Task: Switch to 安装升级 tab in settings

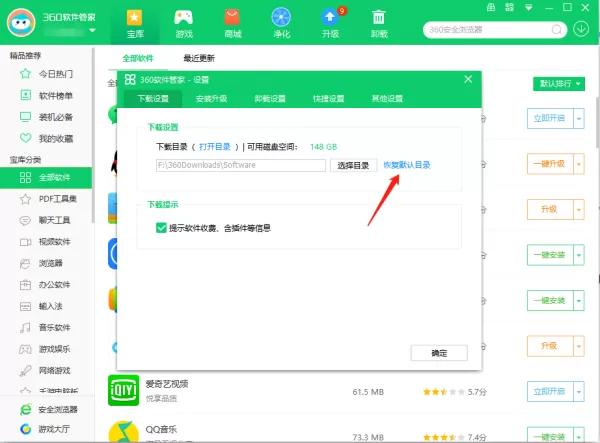Action: [x=212, y=99]
